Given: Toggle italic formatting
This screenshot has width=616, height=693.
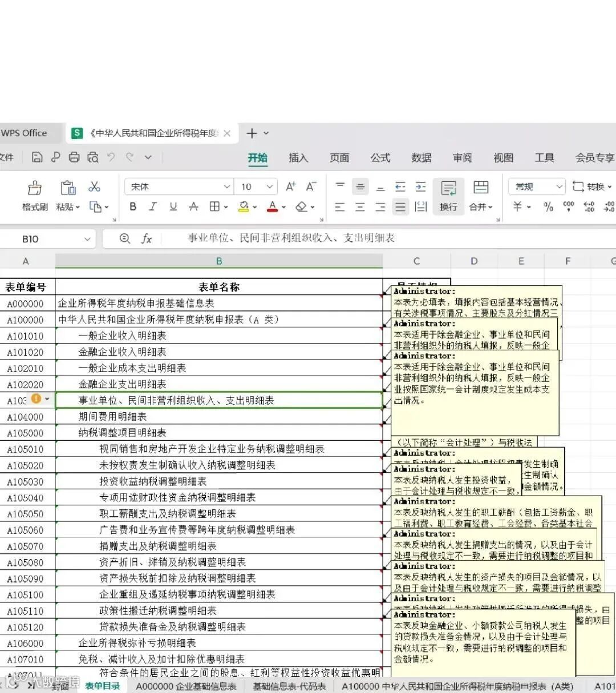Looking at the screenshot, I should coord(152,206).
